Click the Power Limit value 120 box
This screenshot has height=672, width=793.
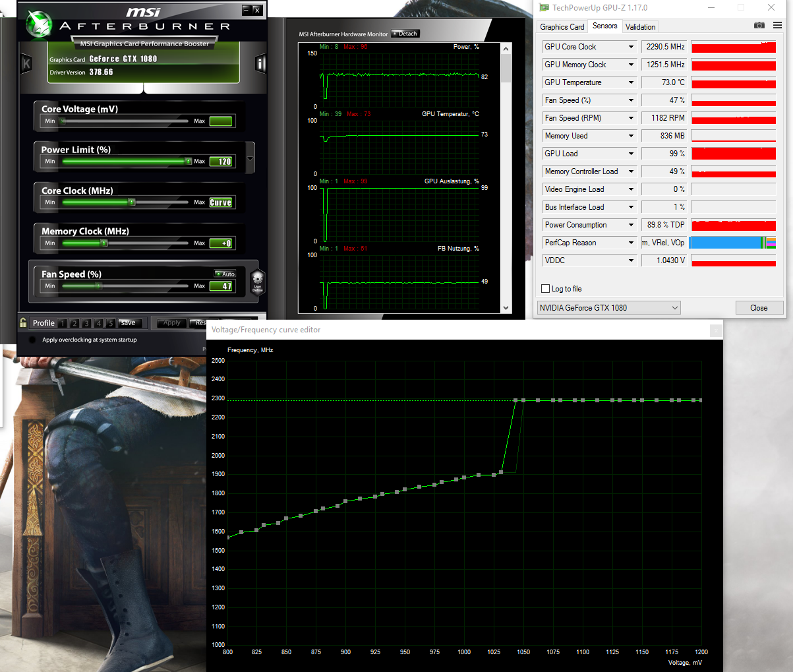pos(221,162)
